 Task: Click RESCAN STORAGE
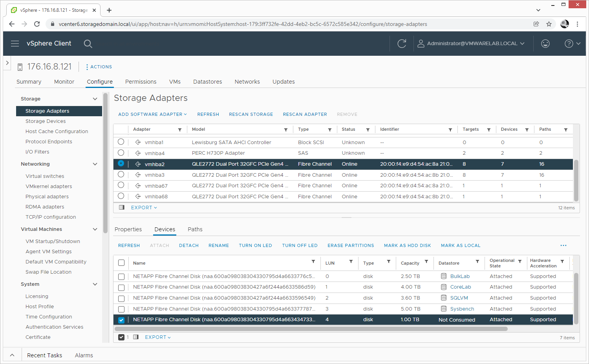coord(251,114)
